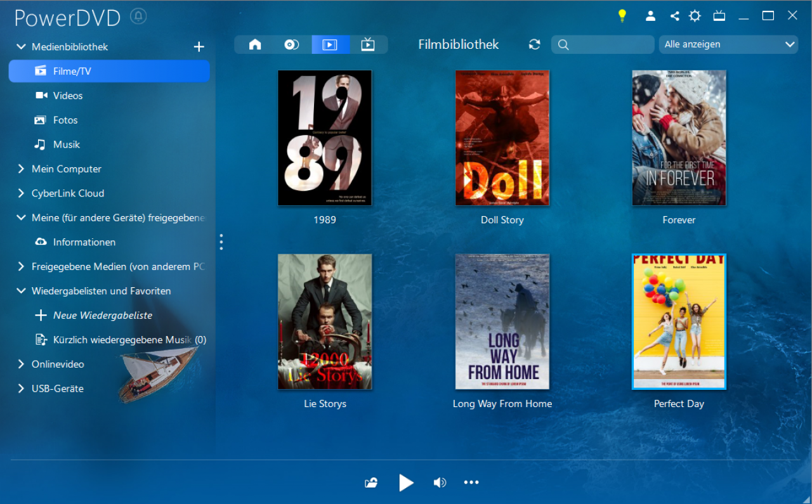Collapse Wiedergabelisten und Favoriten section
812x504 pixels.
point(21,291)
